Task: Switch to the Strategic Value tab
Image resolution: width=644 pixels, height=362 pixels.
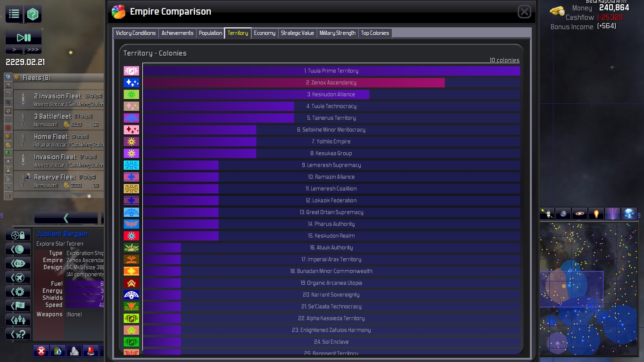Action: click(x=297, y=33)
